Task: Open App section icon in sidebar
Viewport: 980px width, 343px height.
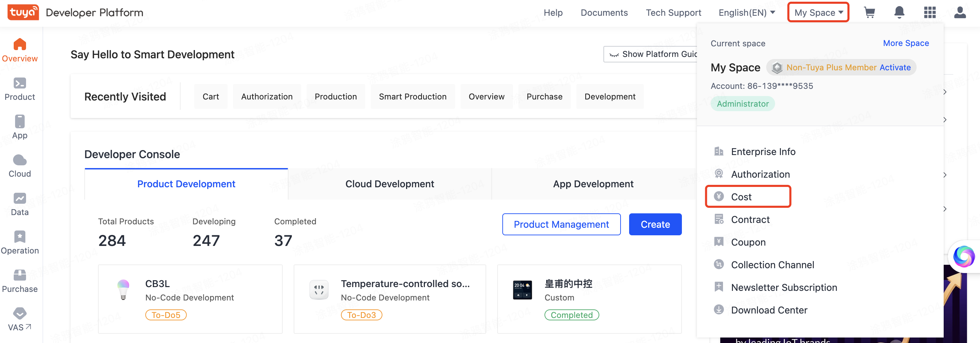Action: pos(20,121)
